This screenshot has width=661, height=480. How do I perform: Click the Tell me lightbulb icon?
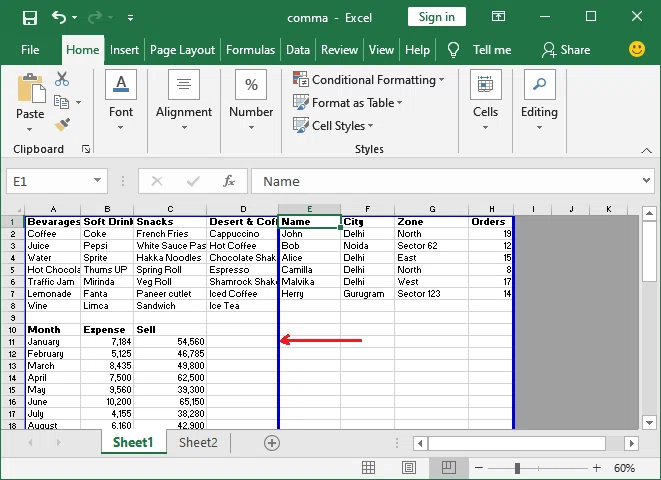[453, 50]
